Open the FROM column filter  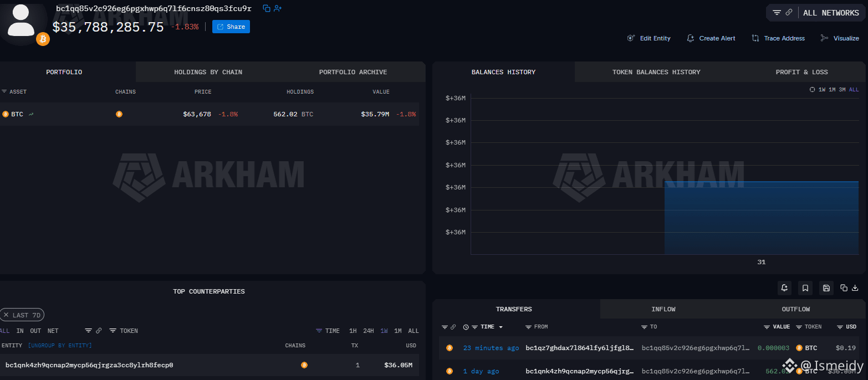[537, 327]
